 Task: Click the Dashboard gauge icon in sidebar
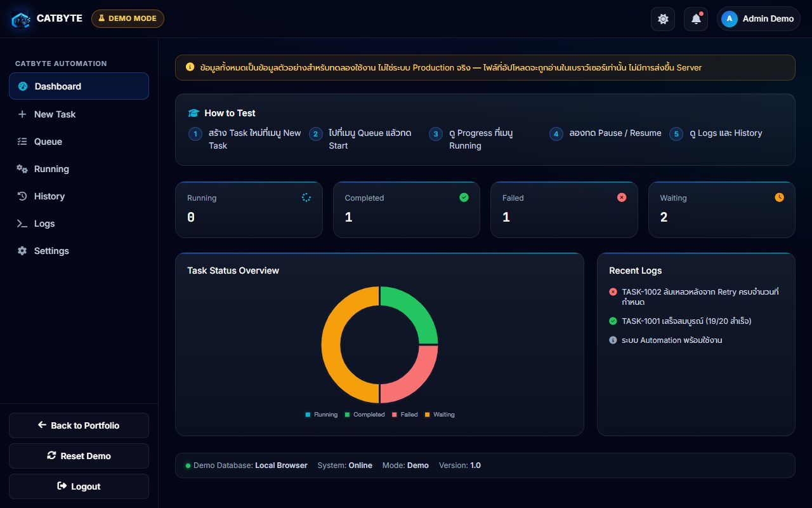point(23,86)
